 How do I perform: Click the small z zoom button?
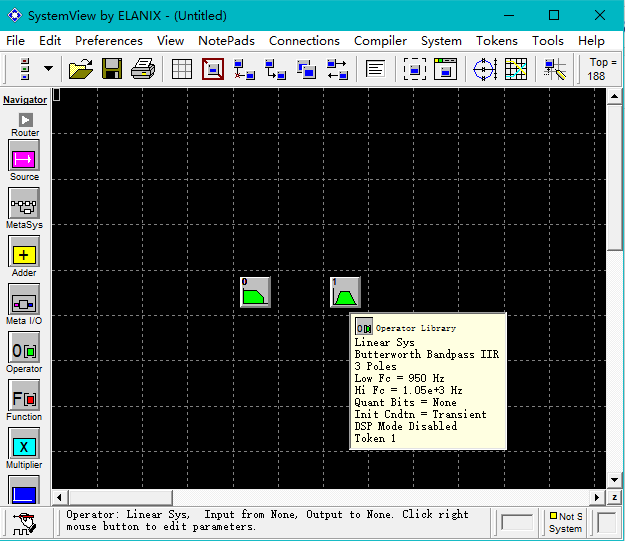pos(614,497)
